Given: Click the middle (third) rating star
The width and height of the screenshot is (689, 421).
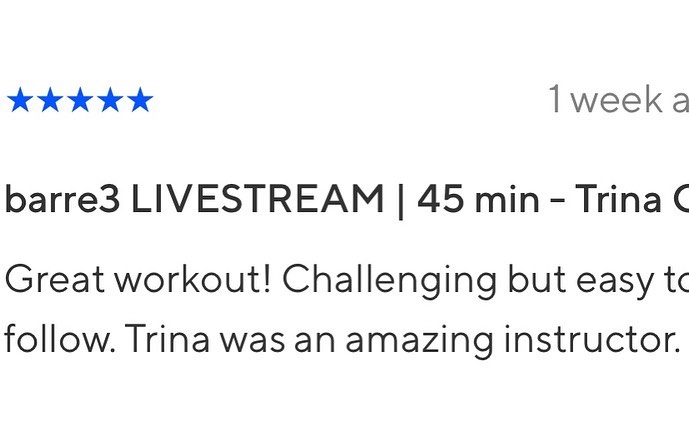Looking at the screenshot, I should (79, 100).
